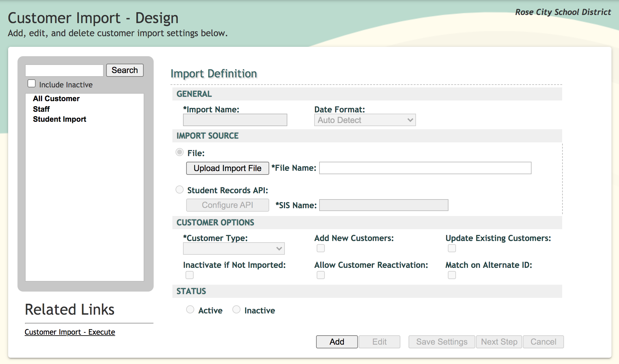Click the search text field

tap(64, 71)
